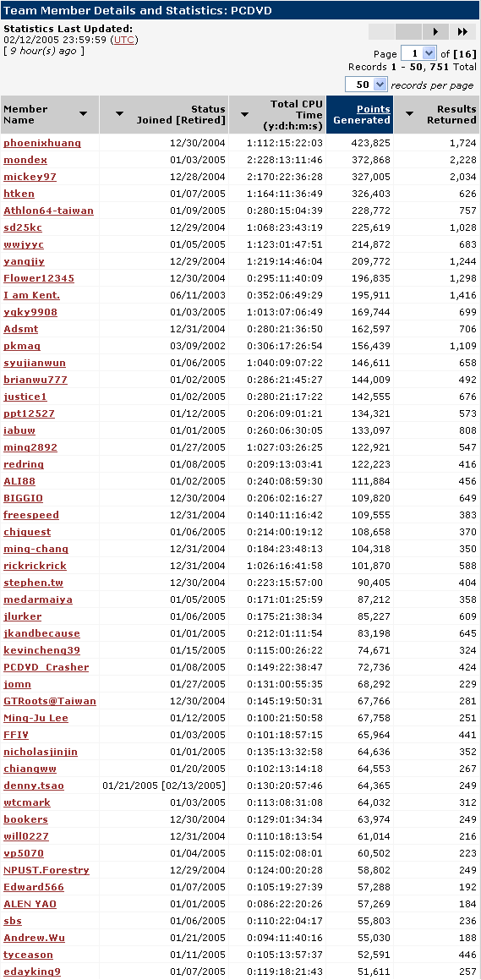Sort by Status Joined arrow icon
Image resolution: width=481 pixels, height=980 pixels.
point(120,114)
